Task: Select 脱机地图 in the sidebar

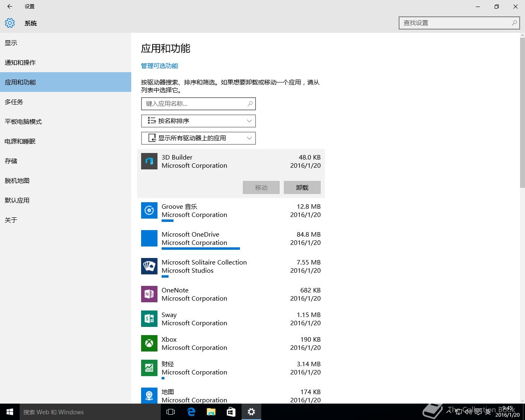Action: 66,180
